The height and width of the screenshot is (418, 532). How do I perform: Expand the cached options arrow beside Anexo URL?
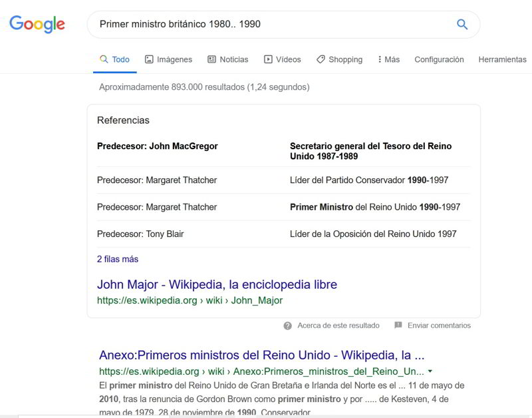430,371
